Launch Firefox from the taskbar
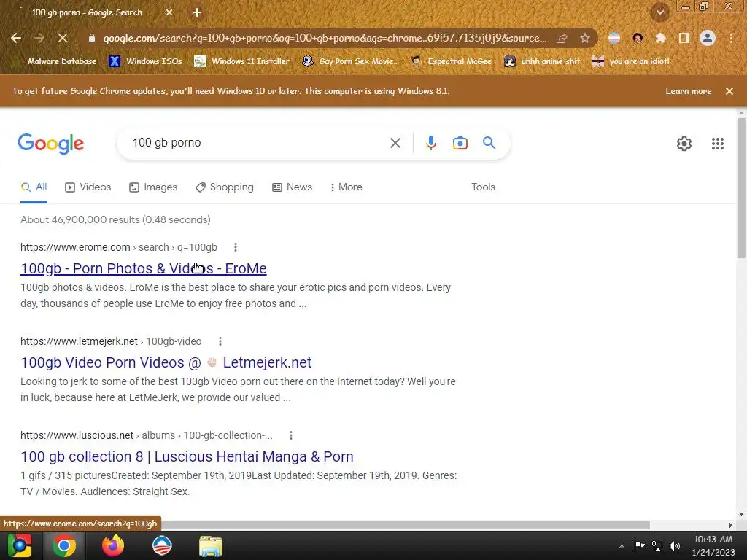This screenshot has width=747, height=560. click(113, 545)
